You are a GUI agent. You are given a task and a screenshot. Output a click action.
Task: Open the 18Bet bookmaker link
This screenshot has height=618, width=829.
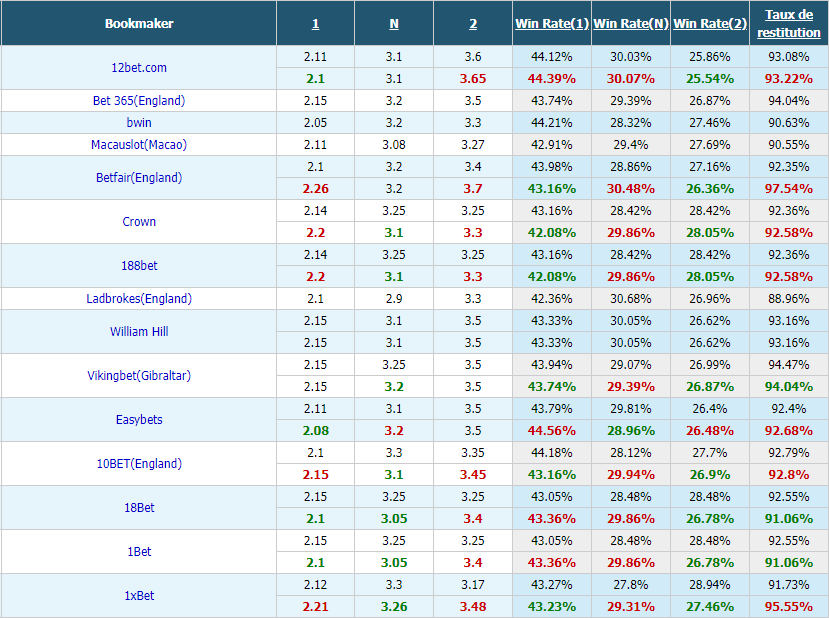click(x=139, y=508)
